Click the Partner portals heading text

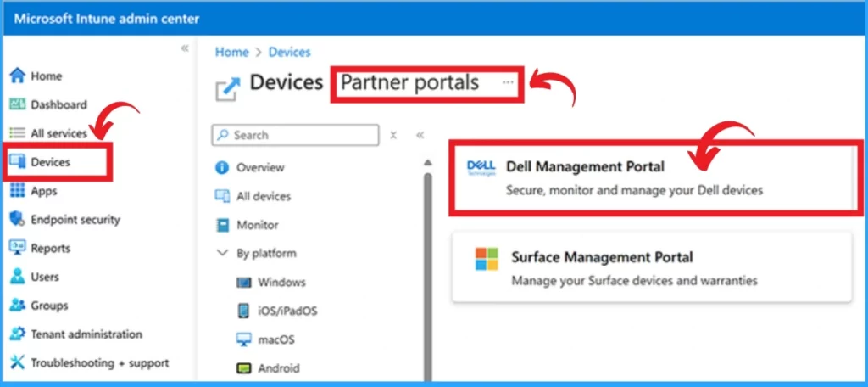point(409,82)
